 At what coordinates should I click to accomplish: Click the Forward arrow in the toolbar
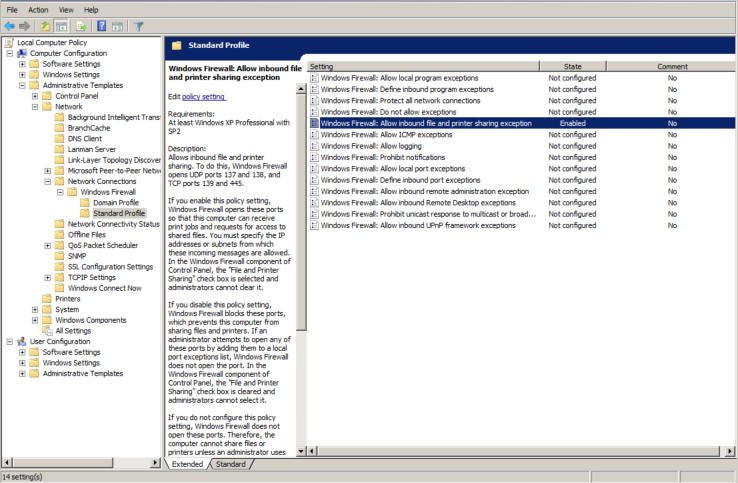pos(24,26)
